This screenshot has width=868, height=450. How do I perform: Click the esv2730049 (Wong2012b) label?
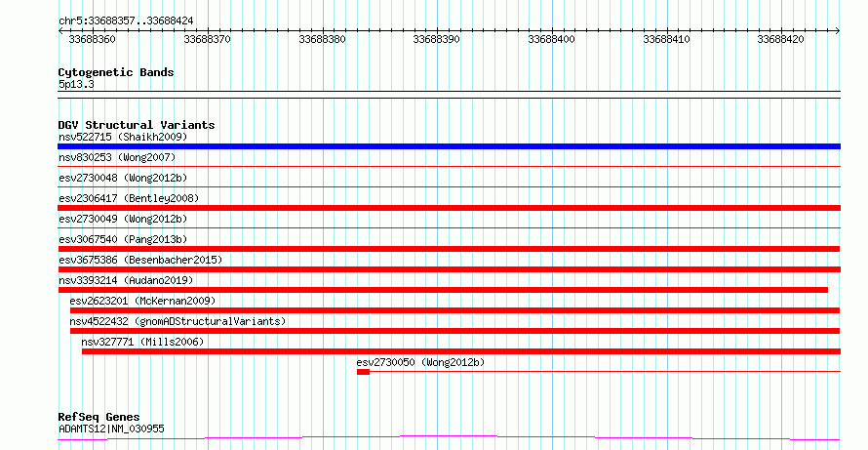123,219
